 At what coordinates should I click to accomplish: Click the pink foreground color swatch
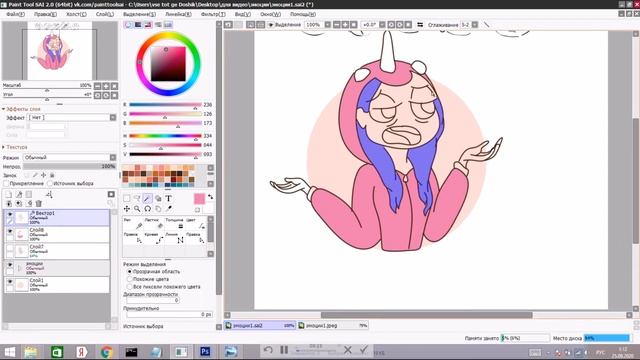tap(199, 199)
